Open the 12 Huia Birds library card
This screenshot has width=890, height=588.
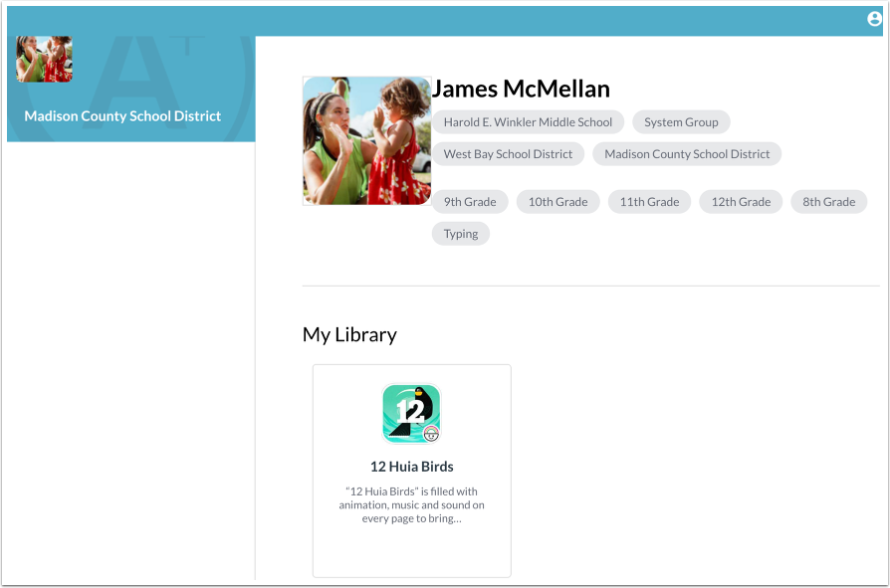tap(411, 471)
